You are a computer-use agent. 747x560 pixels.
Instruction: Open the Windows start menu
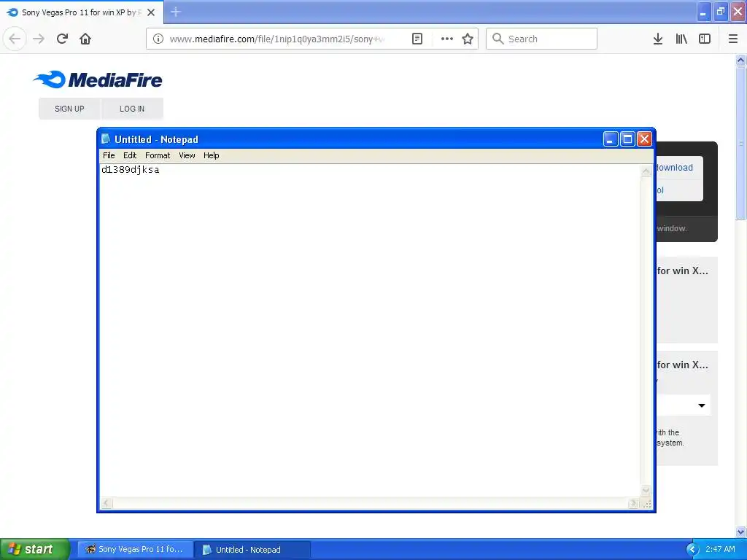click(x=34, y=549)
